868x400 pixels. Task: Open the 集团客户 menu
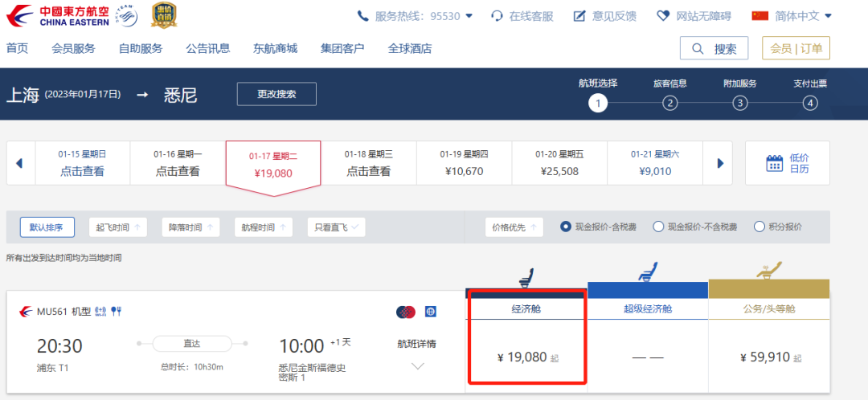tap(342, 49)
